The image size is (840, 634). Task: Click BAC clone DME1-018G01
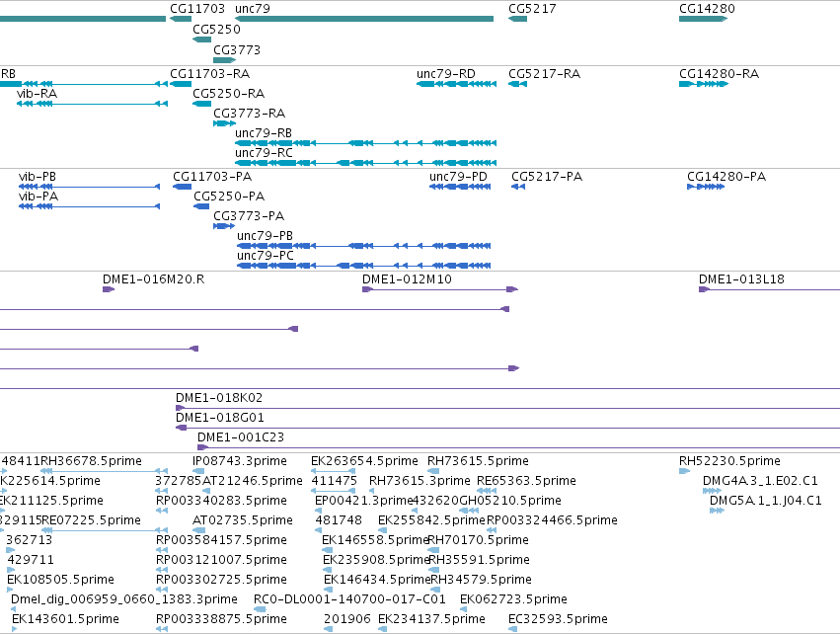pos(508,428)
